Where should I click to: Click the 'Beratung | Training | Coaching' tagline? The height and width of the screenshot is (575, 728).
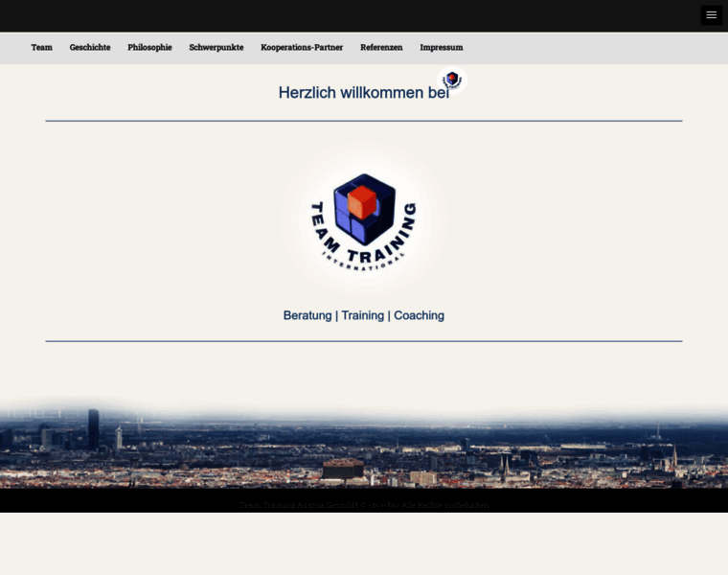(x=364, y=315)
